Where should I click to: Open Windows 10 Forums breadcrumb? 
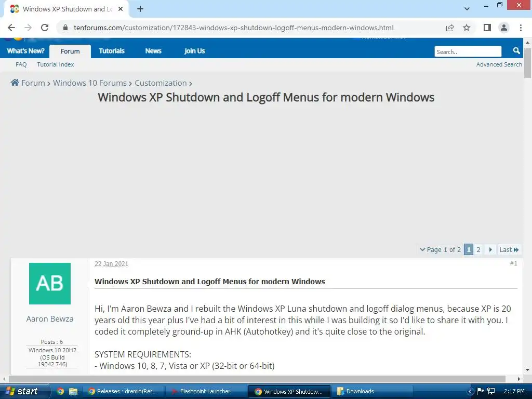coord(89,83)
